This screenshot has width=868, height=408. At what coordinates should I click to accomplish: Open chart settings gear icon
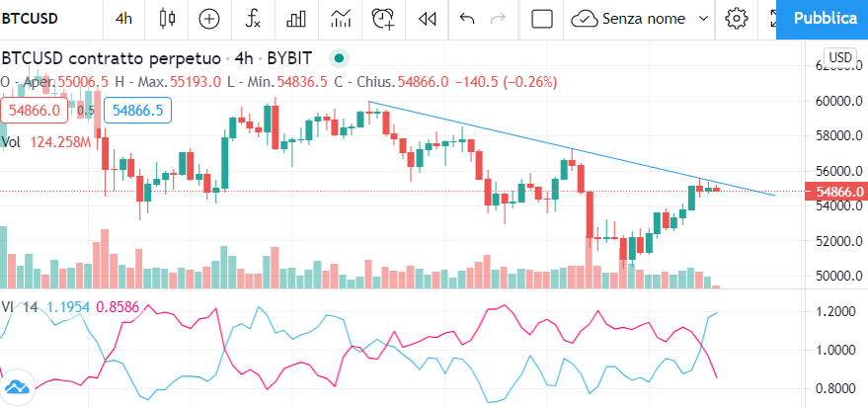click(737, 19)
